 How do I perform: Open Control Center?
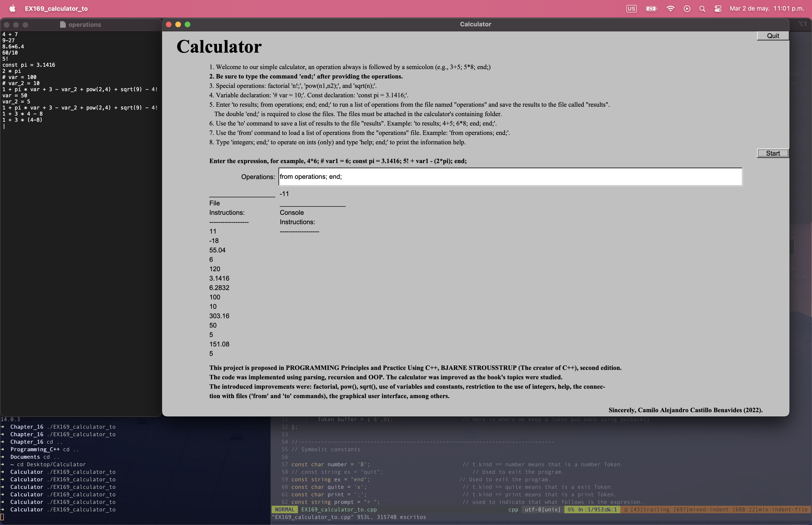(718, 8)
